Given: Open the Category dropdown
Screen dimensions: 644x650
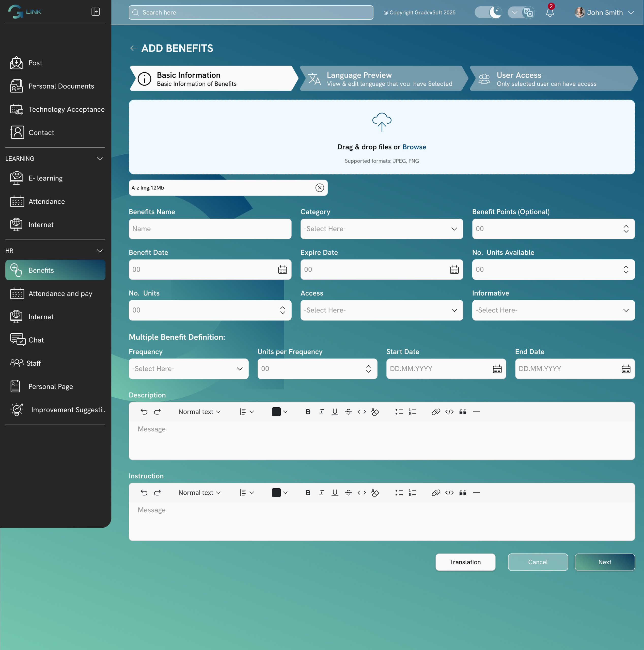Looking at the screenshot, I should click(381, 229).
